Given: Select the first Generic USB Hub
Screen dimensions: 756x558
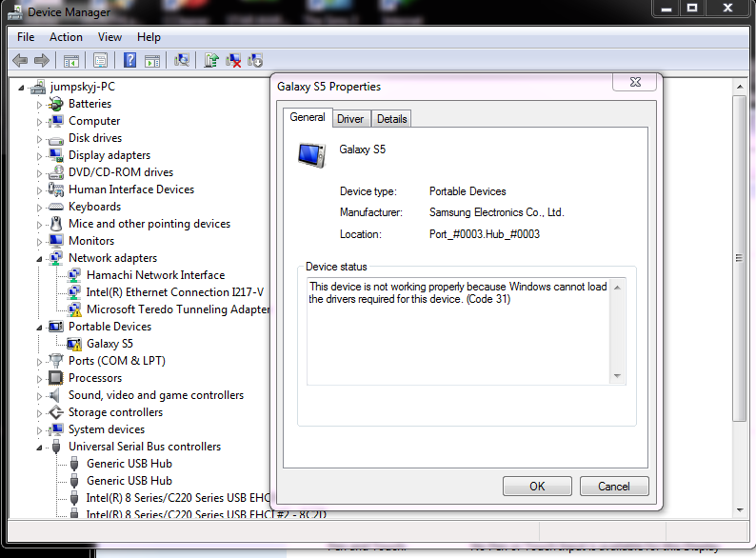Looking at the screenshot, I should pos(129,464).
